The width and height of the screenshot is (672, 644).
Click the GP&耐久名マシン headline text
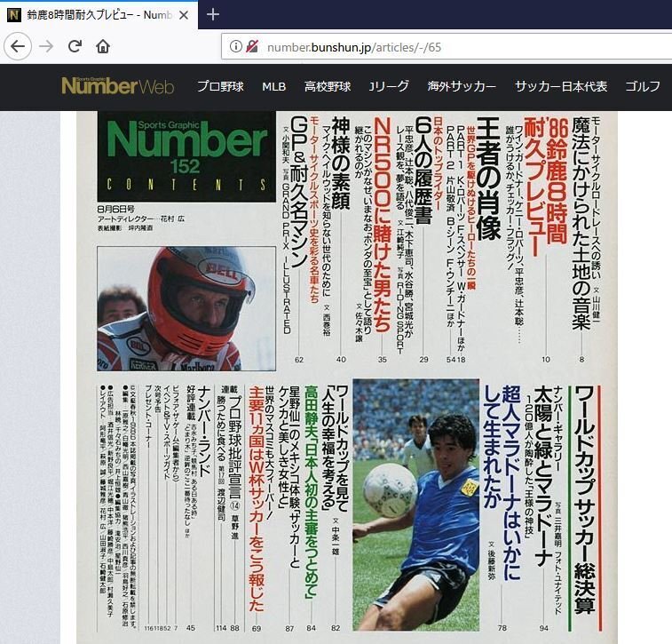(x=299, y=191)
